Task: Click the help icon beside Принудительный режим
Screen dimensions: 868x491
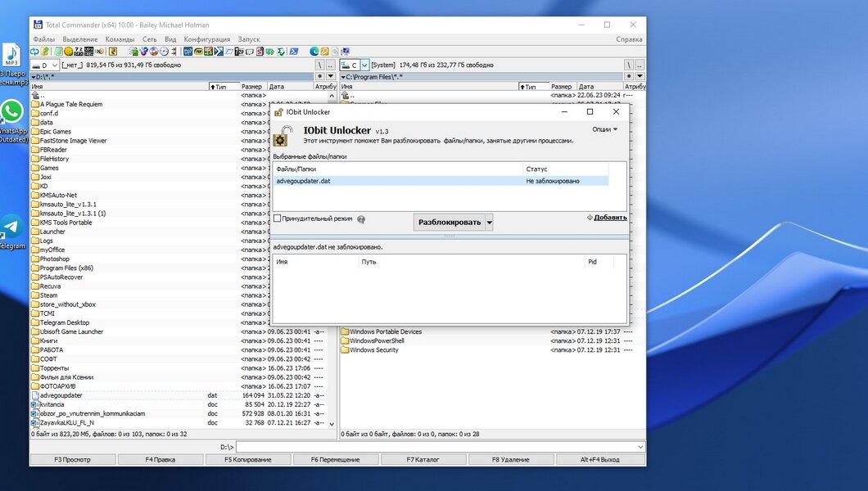Action: [x=361, y=219]
